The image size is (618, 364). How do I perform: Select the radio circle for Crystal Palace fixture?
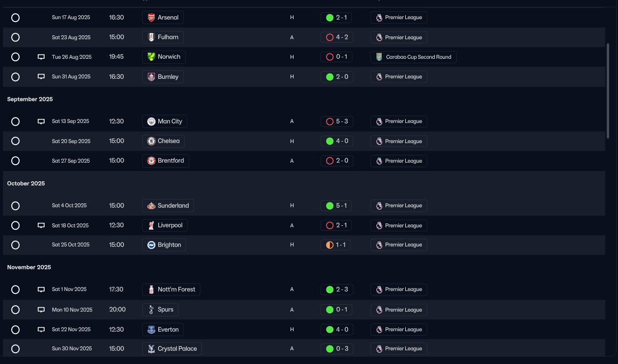[x=15, y=349]
